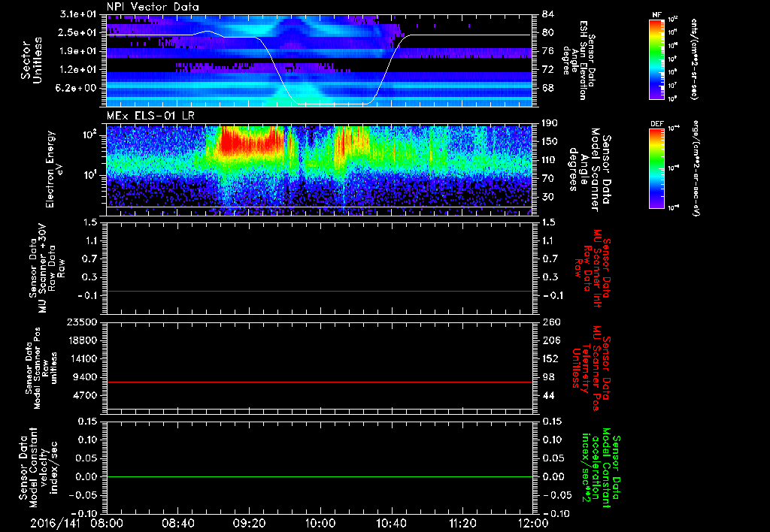The width and height of the screenshot is (770, 532).
Task: Click the red line in Scanner Pos panel
Action: pyautogui.click(x=320, y=382)
